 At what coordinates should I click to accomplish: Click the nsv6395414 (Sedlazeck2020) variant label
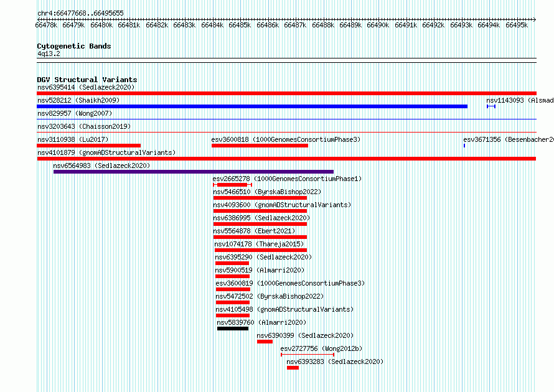pyautogui.click(x=86, y=87)
